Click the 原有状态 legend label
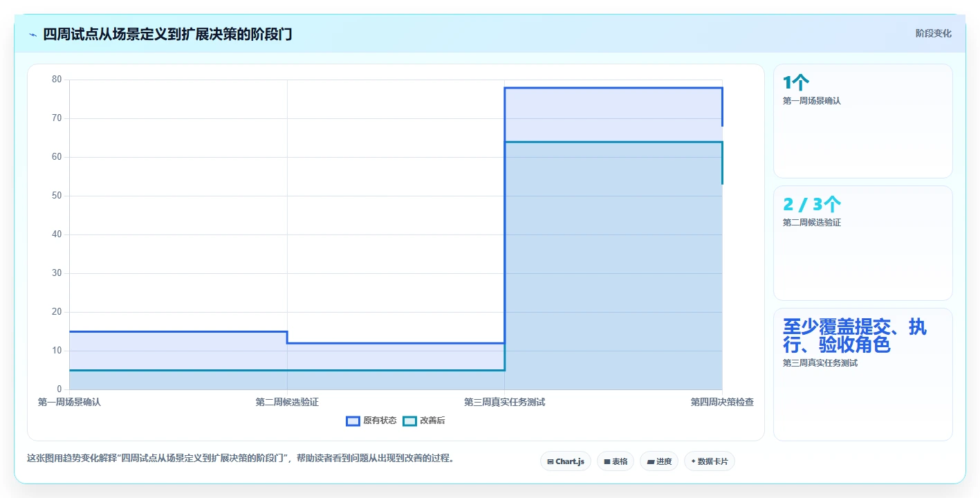This screenshot has width=980, height=498. click(x=380, y=421)
